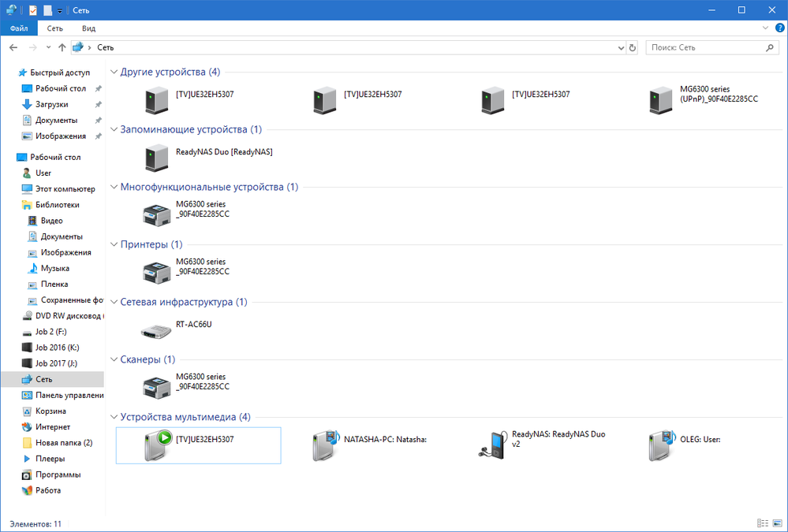Open the Файл menu tab
Viewport: 788px width, 532px height.
(x=19, y=28)
